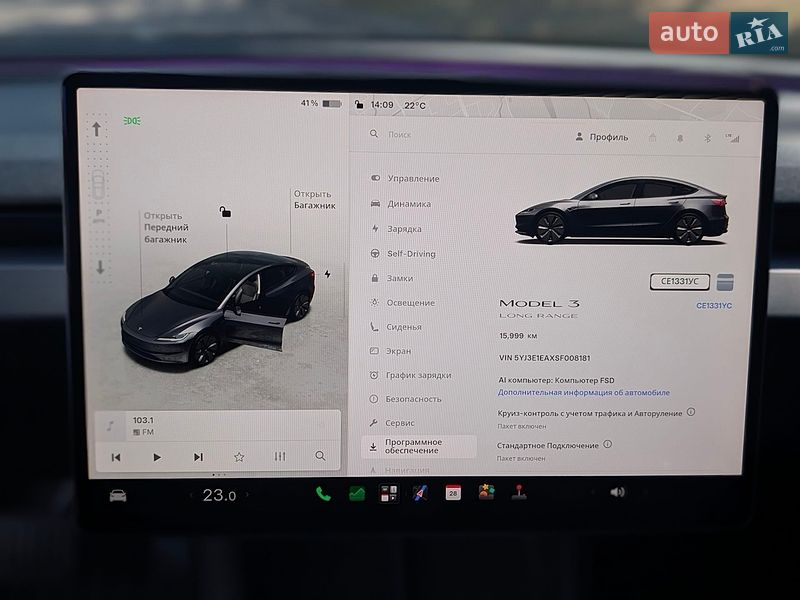The width and height of the screenshot is (800, 600).
Task: Tap the 22°C outside temperature
Action: click(x=414, y=106)
